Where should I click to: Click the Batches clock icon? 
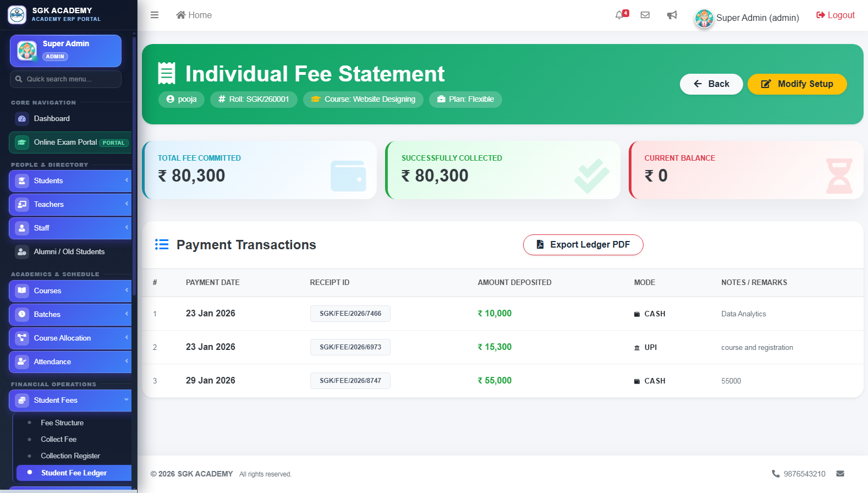pos(22,314)
